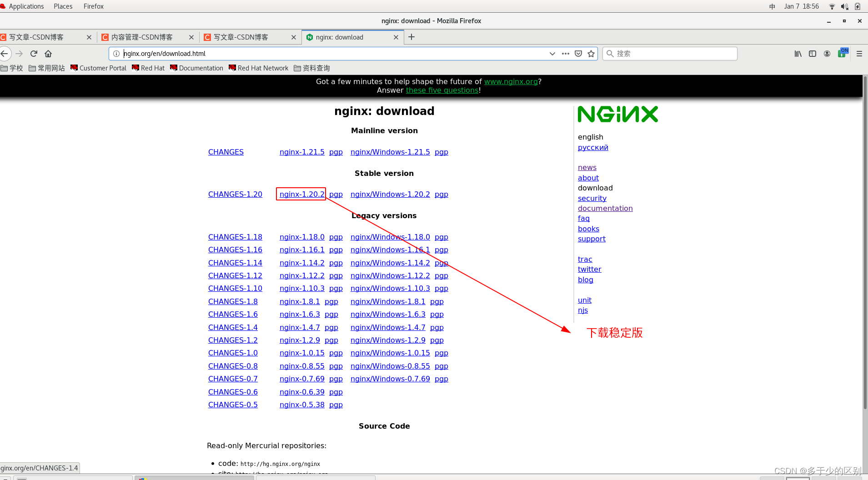
Task: Click the extension icon marked ON
Action: coord(843,53)
